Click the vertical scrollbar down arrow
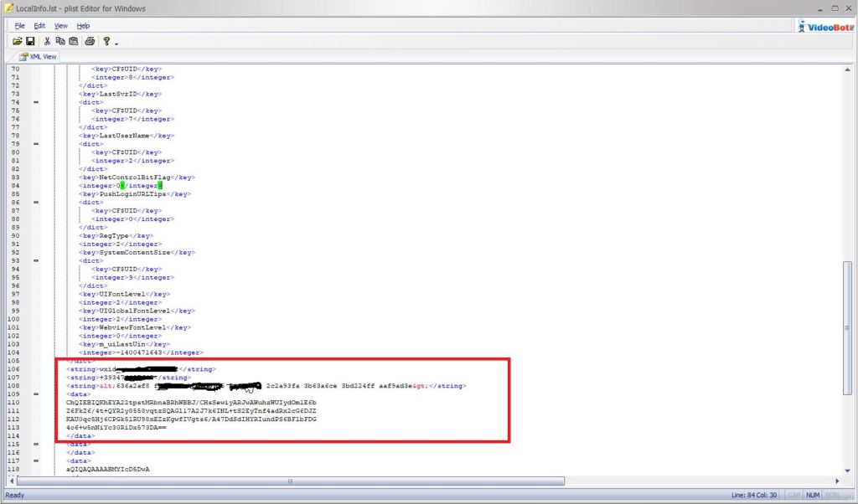Viewport: 858px width, 504px height. pyautogui.click(x=848, y=471)
